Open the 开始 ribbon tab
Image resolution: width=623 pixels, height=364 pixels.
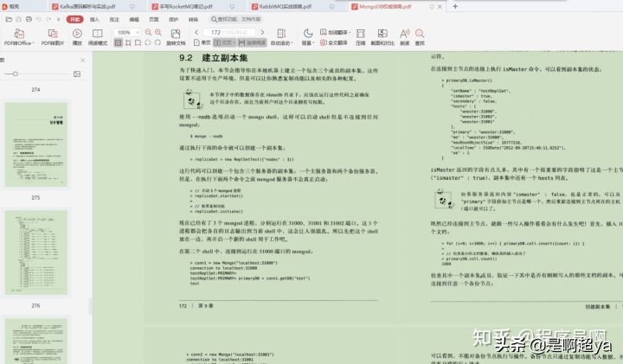click(74, 19)
